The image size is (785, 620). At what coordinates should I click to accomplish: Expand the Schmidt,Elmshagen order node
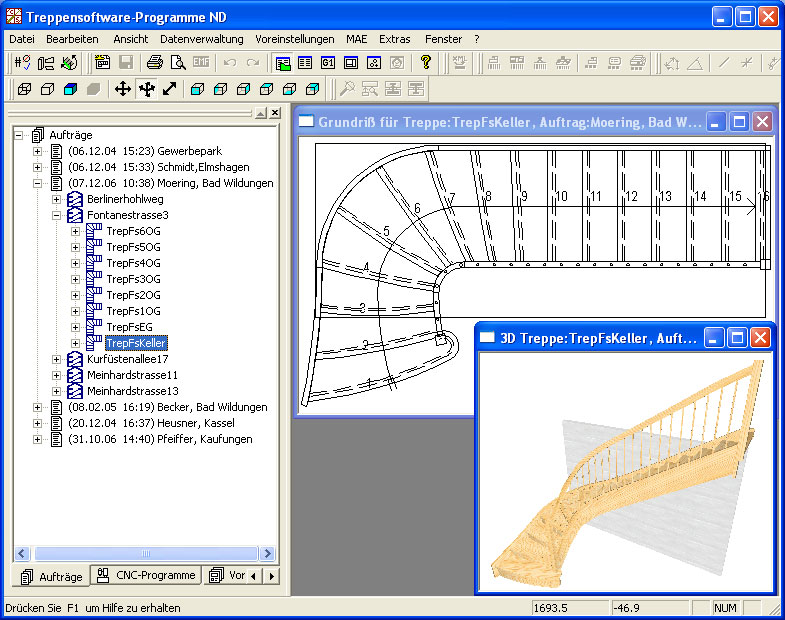click(38, 167)
